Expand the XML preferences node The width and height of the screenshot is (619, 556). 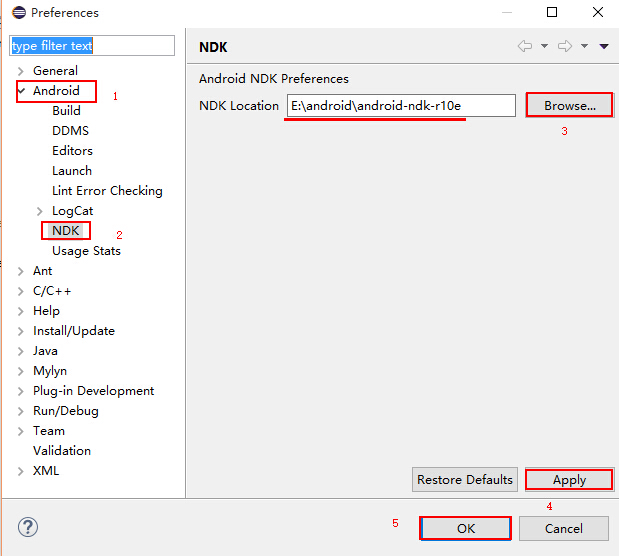[21, 471]
